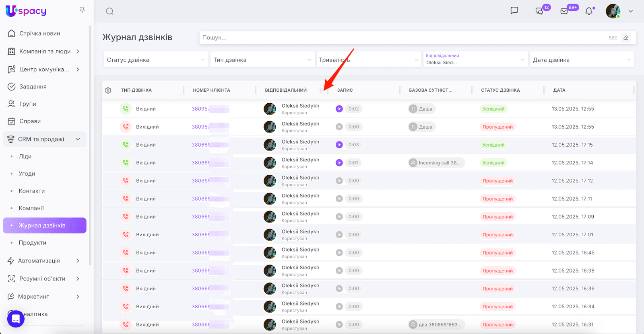This screenshot has width=644, height=334.
Task: Click the search magnifier icon in top bar
Action: pyautogui.click(x=109, y=11)
